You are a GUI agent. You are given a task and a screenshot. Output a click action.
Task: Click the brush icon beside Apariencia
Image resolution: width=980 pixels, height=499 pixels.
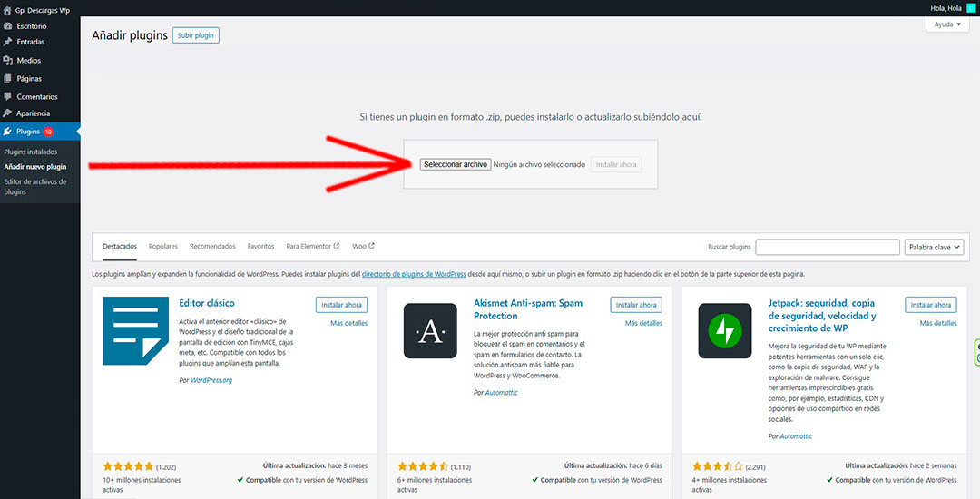pyautogui.click(x=7, y=113)
